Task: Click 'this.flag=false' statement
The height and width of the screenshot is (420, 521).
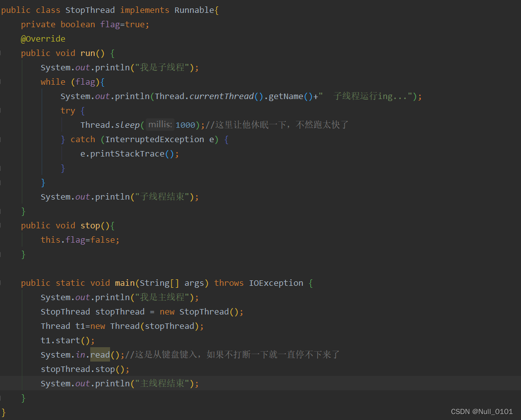Action: pos(80,240)
